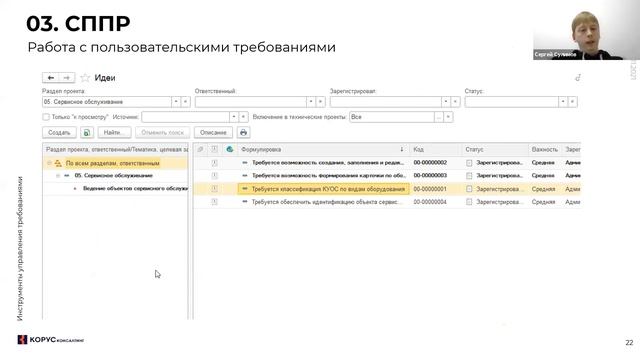Image resolution: width=640 pixels, height=360 pixels.
Task: Add Идеи to favorites with the star
Action: click(x=85, y=78)
